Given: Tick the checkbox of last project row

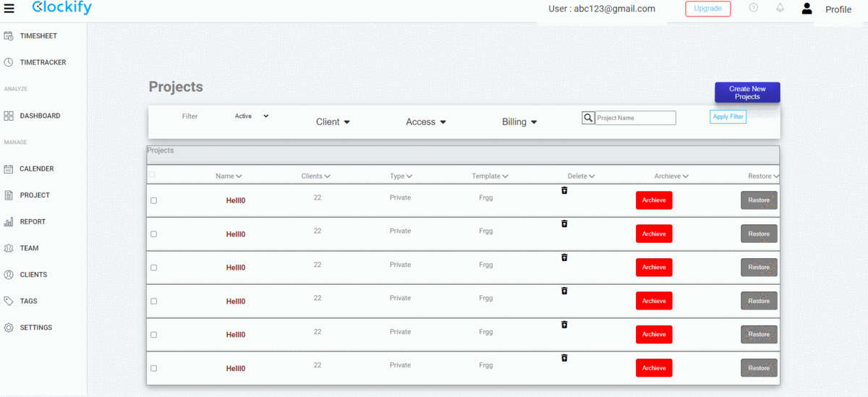Looking at the screenshot, I should 153,368.
